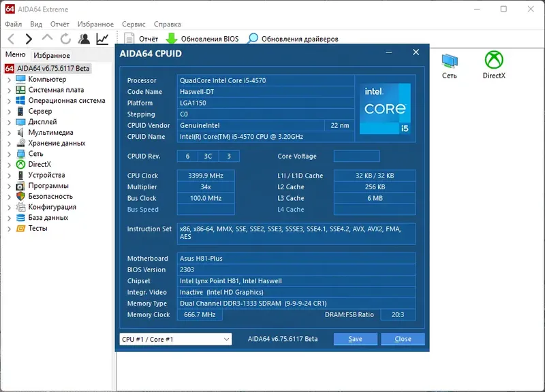Click the Intel Core i5 logo badge
The width and height of the screenshot is (545, 392).
385,109
